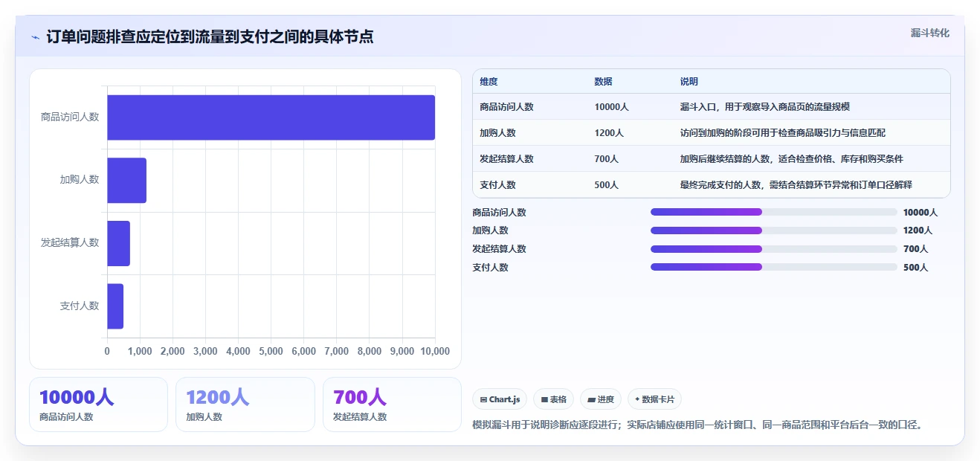Click the 商品访问人数 progress bar

click(x=773, y=212)
